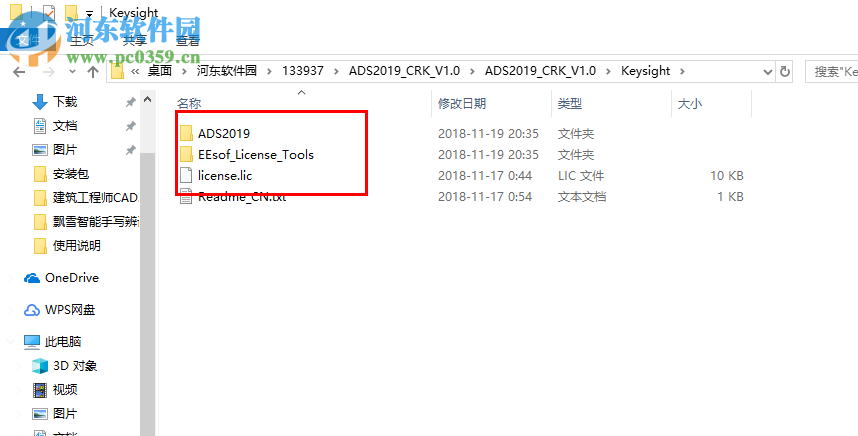Viewport: 858px width, 436px height.
Task: Select the EEsof_License_Tools folder icon
Action: pos(187,155)
